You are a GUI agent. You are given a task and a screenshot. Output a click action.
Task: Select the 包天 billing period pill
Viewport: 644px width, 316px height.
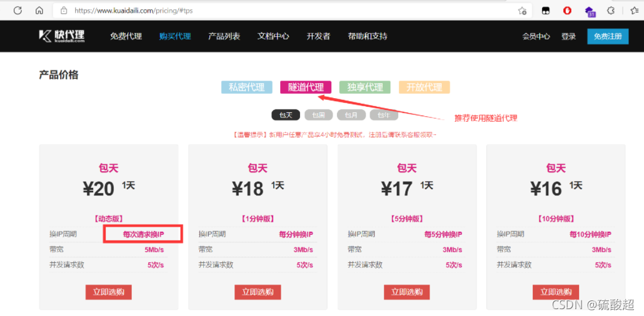coord(286,115)
